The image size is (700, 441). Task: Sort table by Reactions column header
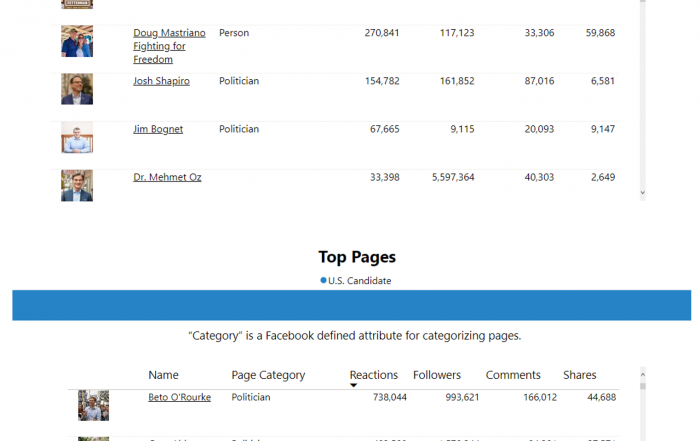(x=374, y=375)
